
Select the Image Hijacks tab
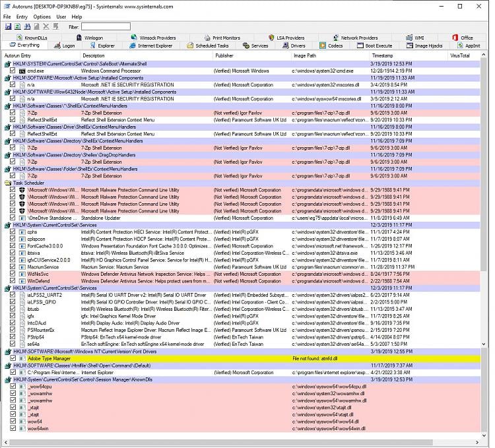(424, 46)
